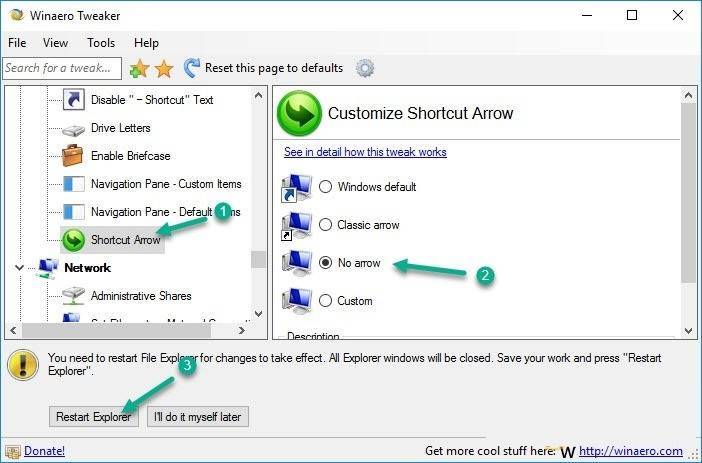Click the tree panel horizontal scrollbar thumb
Image resolution: width=702 pixels, height=463 pixels.
(x=116, y=330)
